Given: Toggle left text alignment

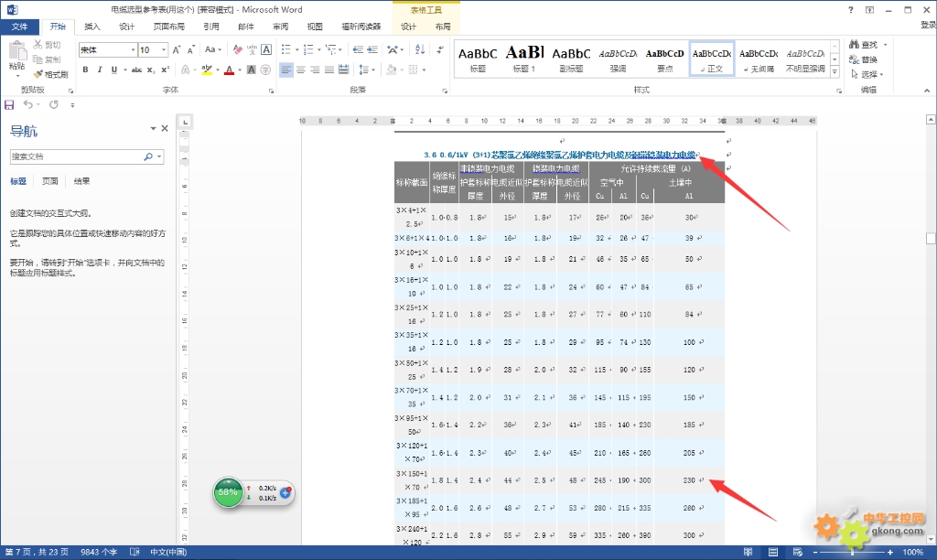Looking at the screenshot, I should [286, 70].
